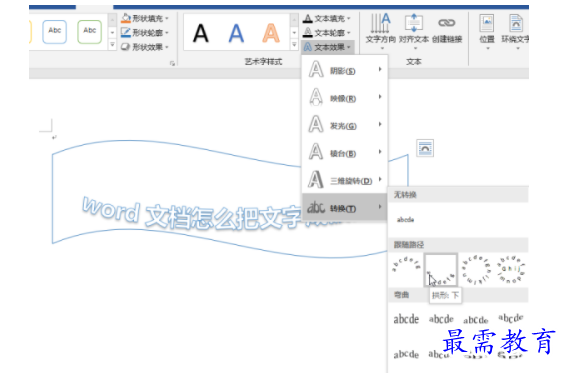Select the second warp abcde style

pos(441,319)
